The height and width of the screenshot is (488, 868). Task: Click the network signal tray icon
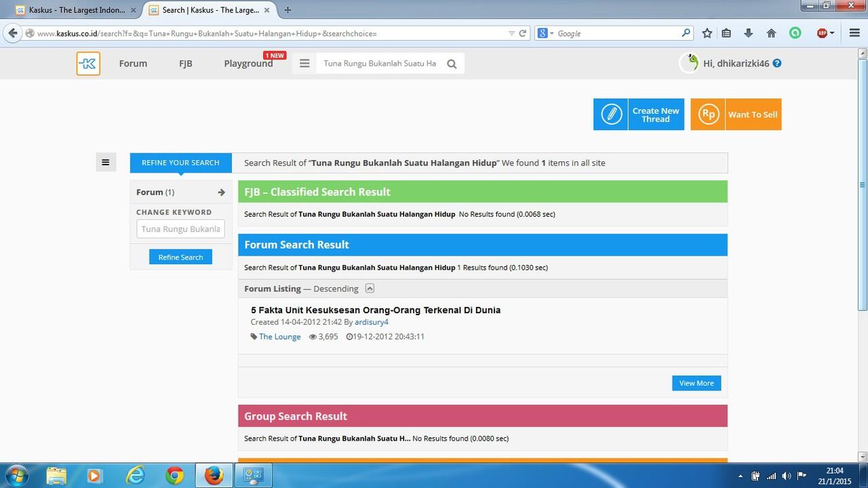pos(771,476)
